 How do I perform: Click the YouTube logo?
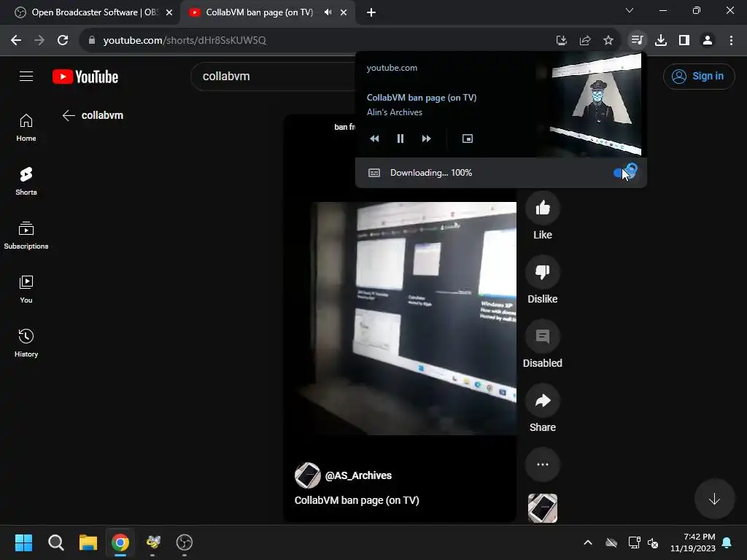(85, 77)
